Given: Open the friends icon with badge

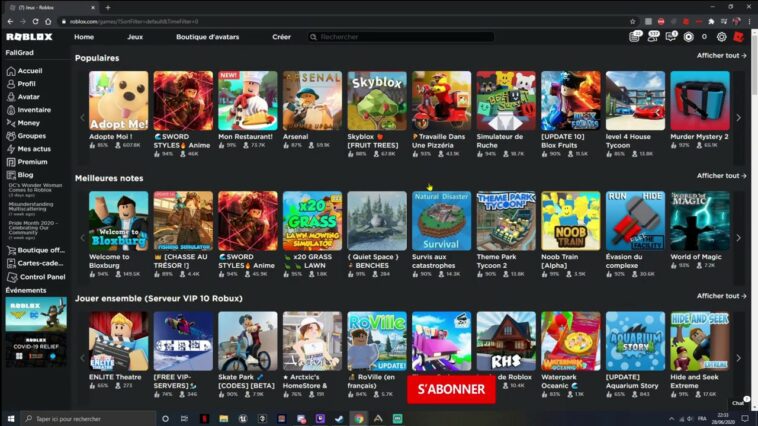Looking at the screenshot, I should coord(653,37).
